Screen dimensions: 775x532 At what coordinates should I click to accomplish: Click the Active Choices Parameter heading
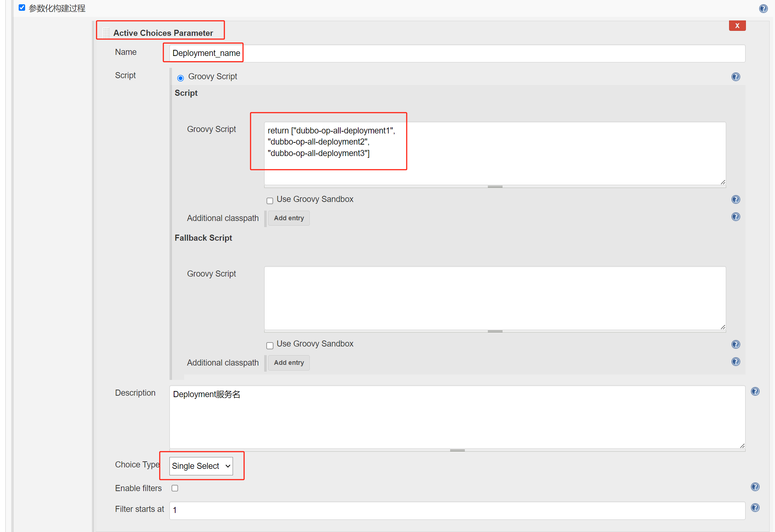tap(163, 33)
